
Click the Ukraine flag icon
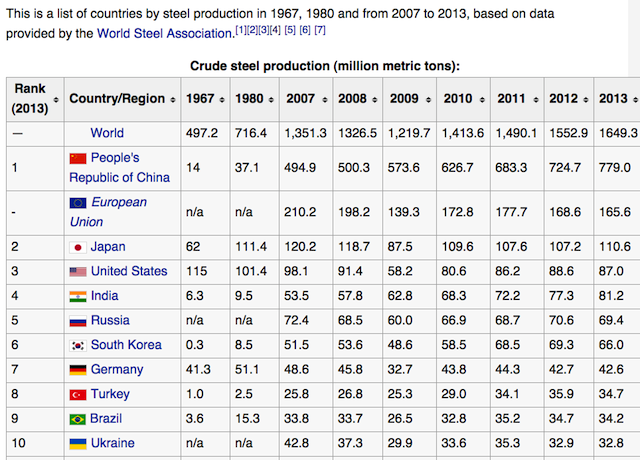coord(78,444)
